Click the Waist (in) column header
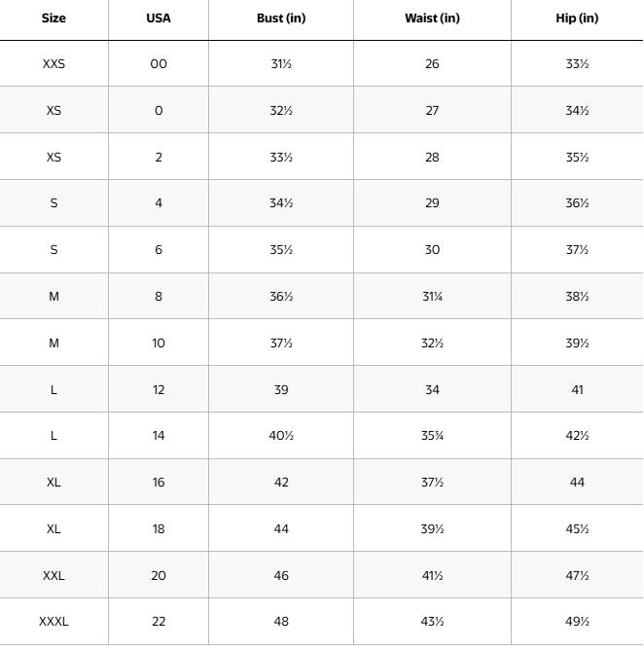Viewport: 644px width, 650px height. (x=432, y=18)
